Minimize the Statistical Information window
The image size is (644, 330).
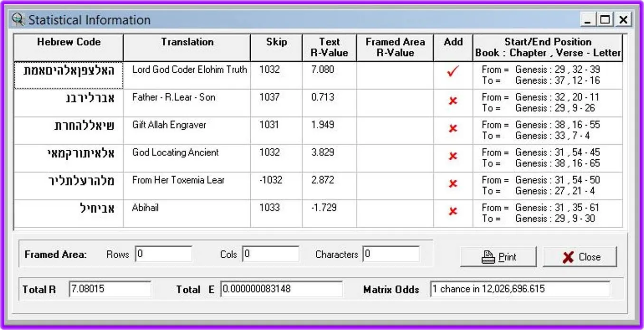coord(588,20)
